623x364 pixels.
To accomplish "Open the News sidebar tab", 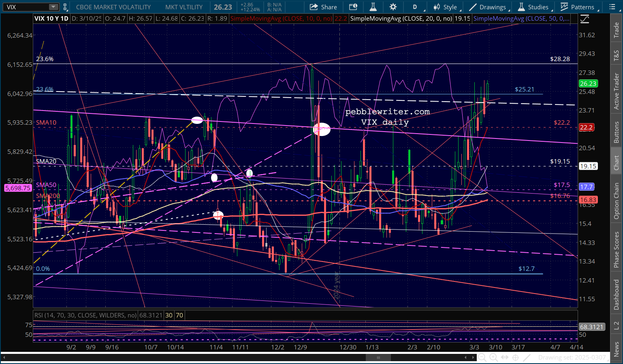I will coord(616,349).
